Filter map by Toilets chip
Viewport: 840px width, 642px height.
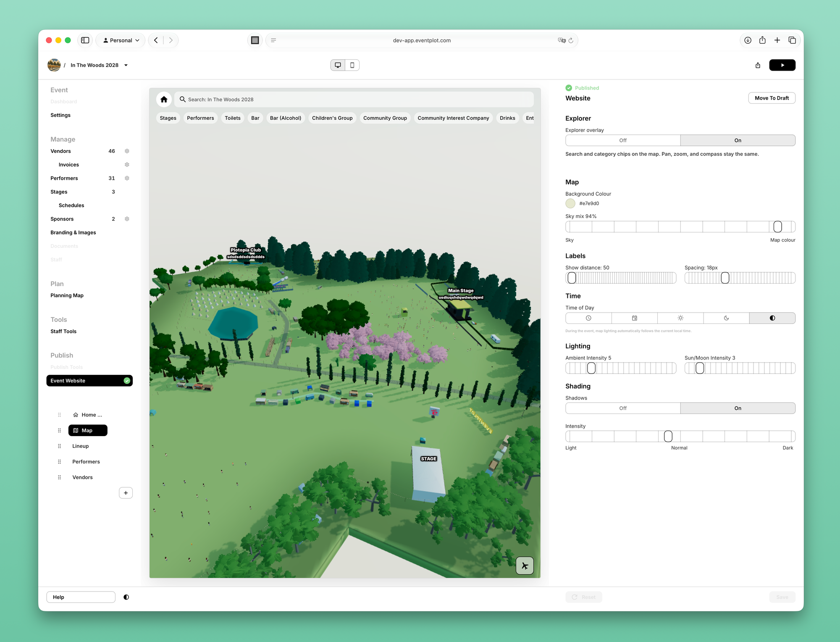(233, 118)
